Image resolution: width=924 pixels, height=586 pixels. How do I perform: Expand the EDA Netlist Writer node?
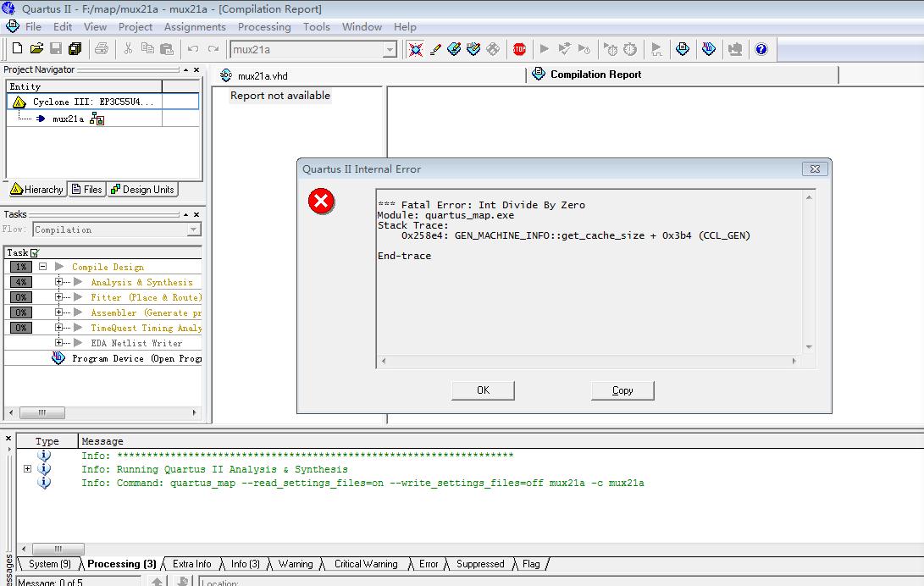point(59,343)
